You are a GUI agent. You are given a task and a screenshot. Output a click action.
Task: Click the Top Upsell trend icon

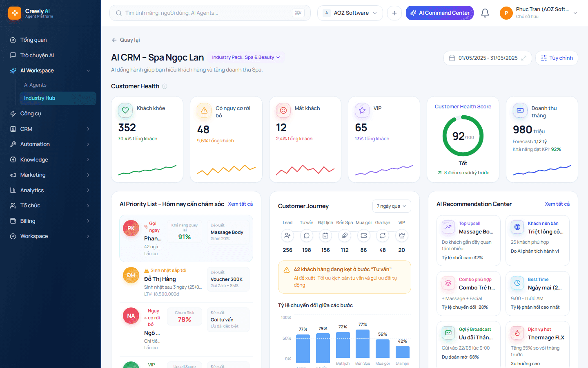click(x=448, y=227)
